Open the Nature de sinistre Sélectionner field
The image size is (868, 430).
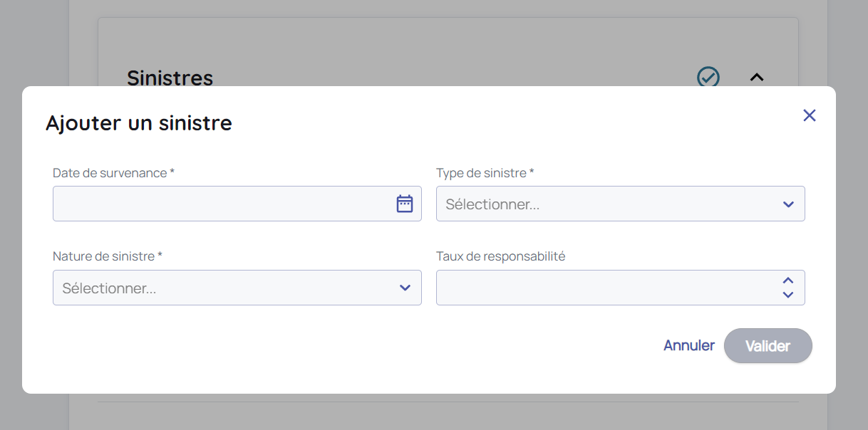point(221,288)
